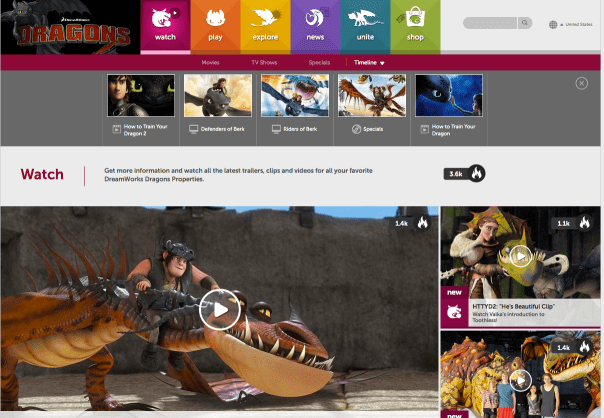Click the new badge on Valka clip
The height and width of the screenshot is (418, 604).
click(455, 292)
